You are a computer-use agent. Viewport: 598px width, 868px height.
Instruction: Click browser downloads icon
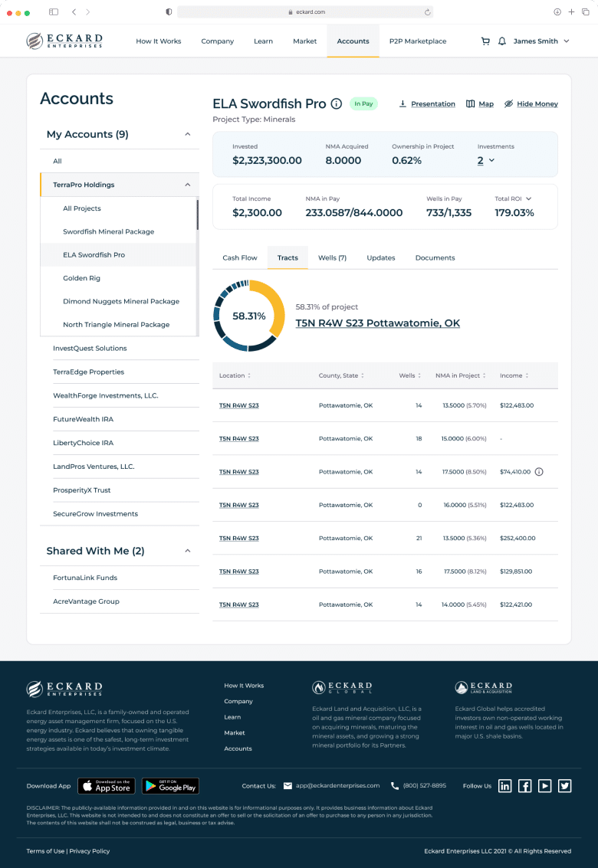click(x=557, y=11)
